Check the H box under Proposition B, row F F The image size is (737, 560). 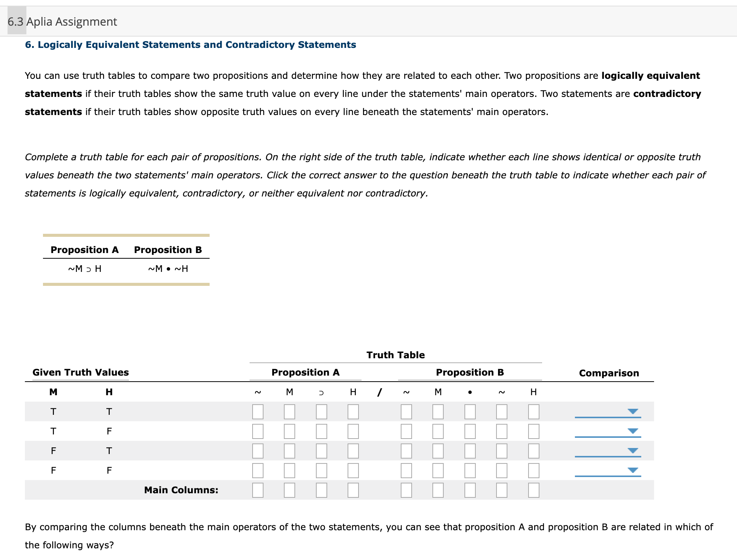(533, 470)
